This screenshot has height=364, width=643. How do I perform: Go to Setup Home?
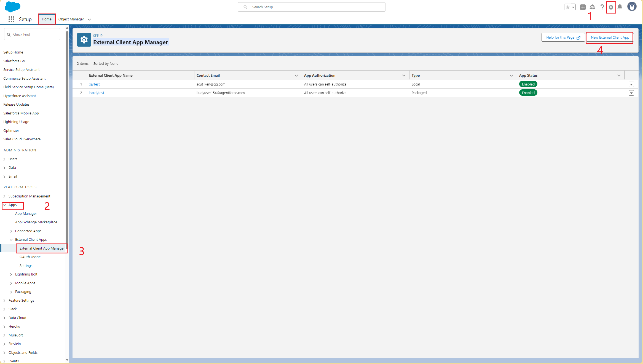pyautogui.click(x=13, y=52)
